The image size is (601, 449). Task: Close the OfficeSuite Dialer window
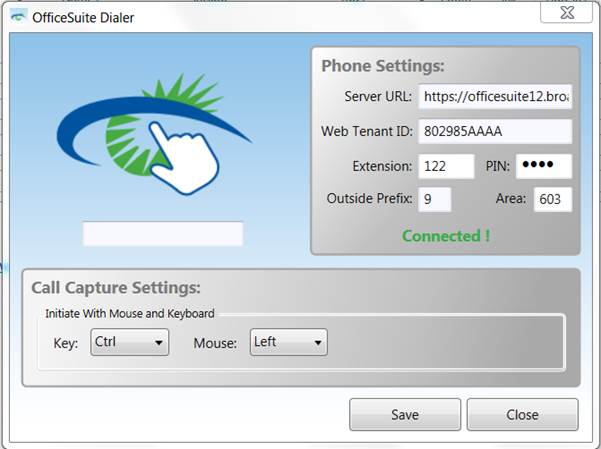click(x=566, y=12)
